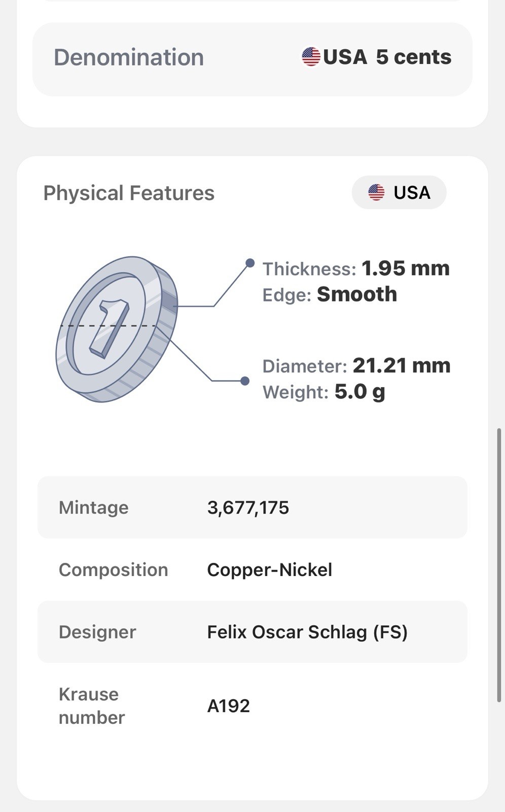
Task: Tap the flag icon in the USA pill
Action: pos(376,192)
